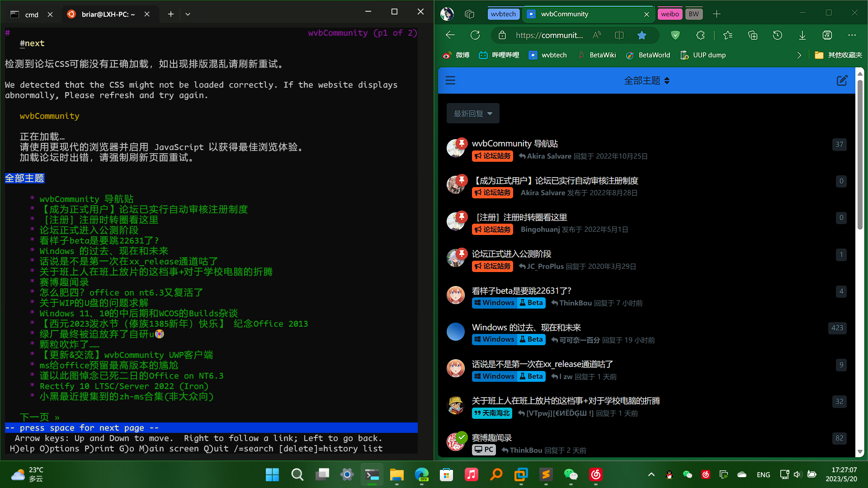Screen dimensions: 868x488
Task: Open the browser extensions puzzle icon
Action: point(700,35)
